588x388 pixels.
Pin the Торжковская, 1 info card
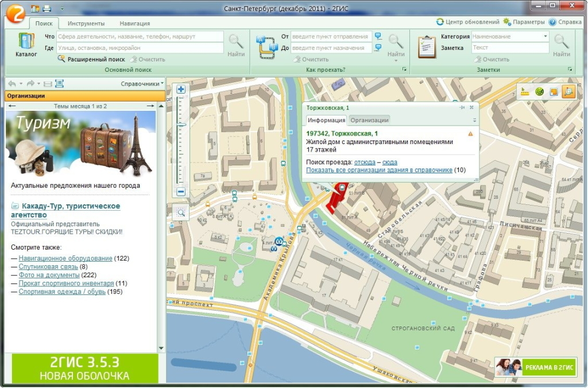tap(462, 107)
